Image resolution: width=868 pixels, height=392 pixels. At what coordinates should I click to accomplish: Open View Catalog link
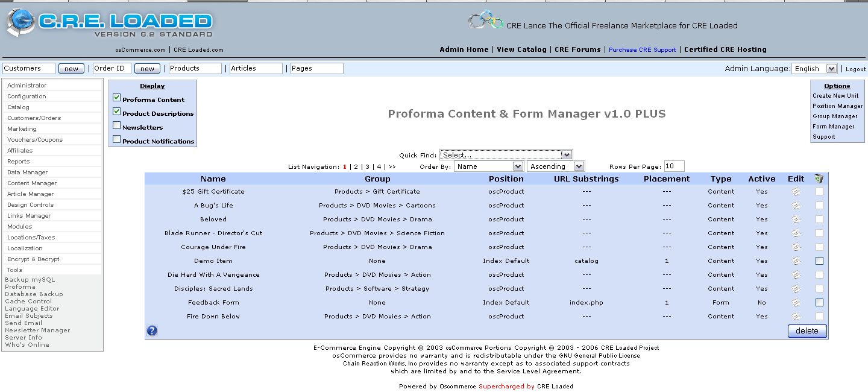(521, 49)
